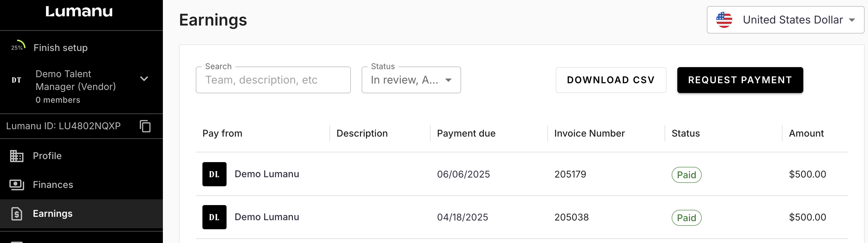
Task: Click the DT account avatar
Action: click(16, 80)
